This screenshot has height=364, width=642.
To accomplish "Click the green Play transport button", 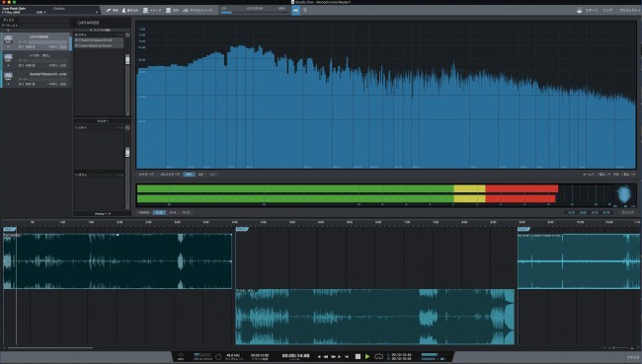I will [367, 357].
